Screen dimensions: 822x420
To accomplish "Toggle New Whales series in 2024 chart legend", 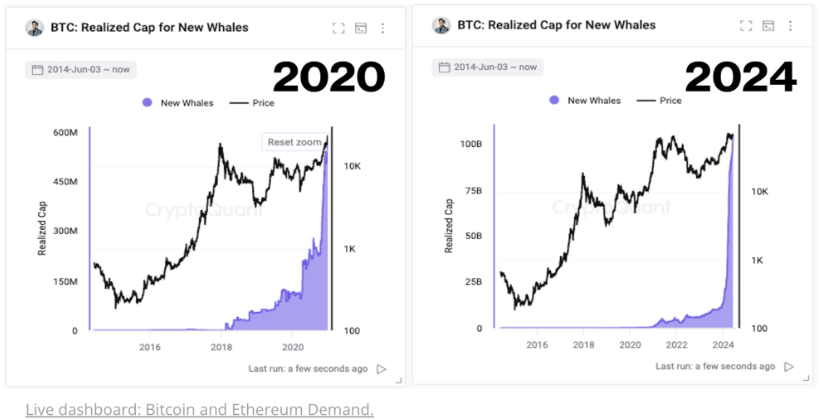I will pyautogui.click(x=584, y=100).
